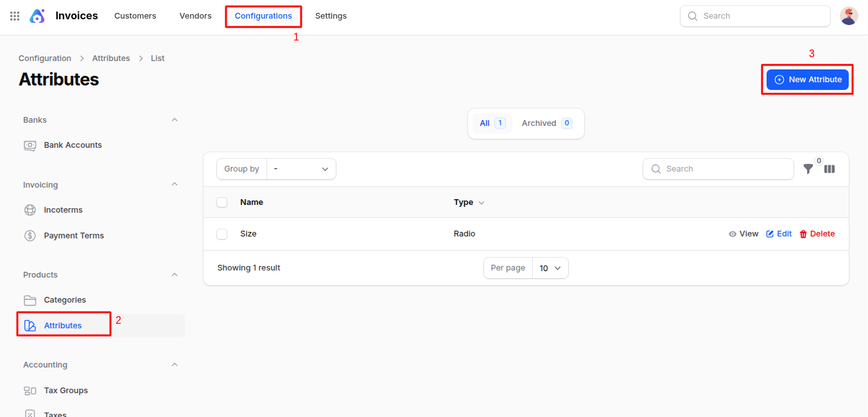The image size is (868, 417).
Task: Switch to the Archived tab
Action: [546, 123]
